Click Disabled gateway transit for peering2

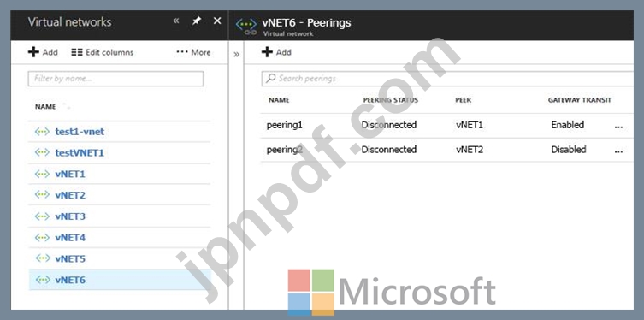tap(569, 150)
